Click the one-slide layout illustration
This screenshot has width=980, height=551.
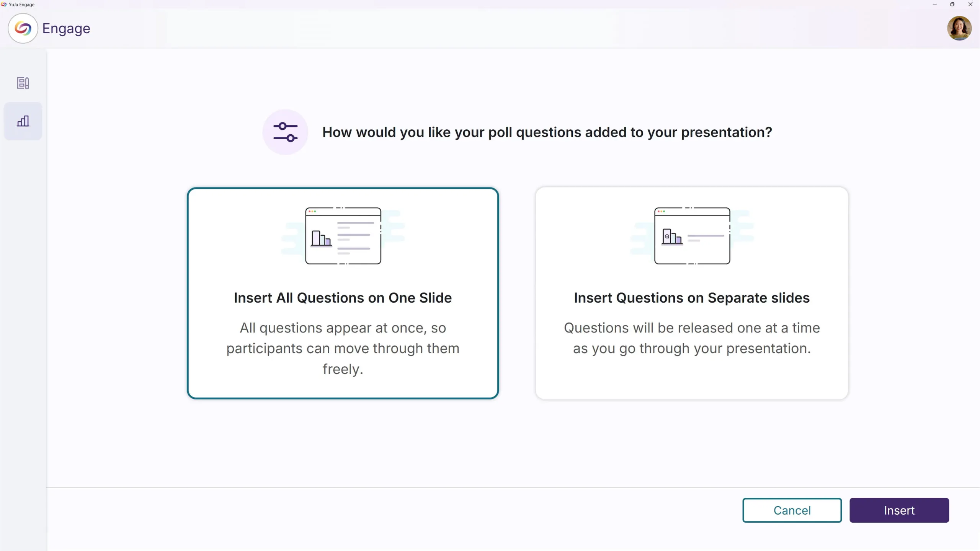pyautogui.click(x=343, y=236)
